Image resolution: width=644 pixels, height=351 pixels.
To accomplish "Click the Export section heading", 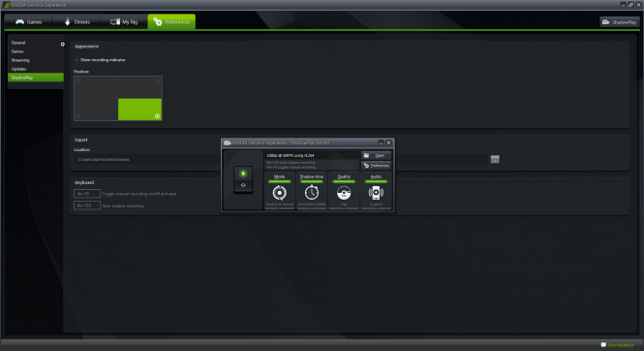I will pos(81,140).
